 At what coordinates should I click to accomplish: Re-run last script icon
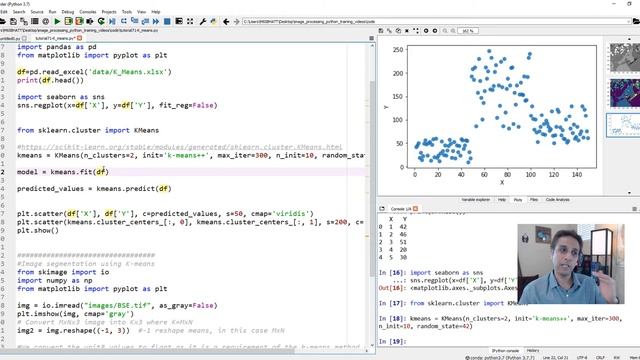tap(101, 21)
